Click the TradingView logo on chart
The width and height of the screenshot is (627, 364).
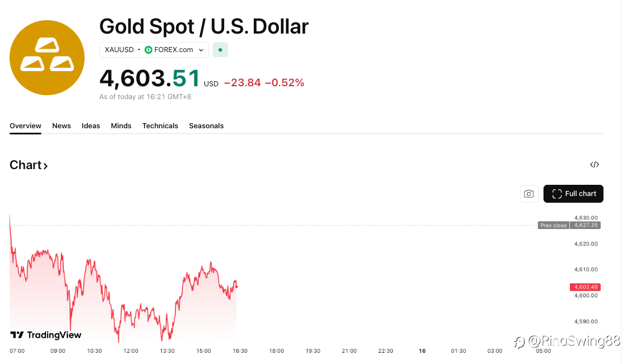click(46, 335)
